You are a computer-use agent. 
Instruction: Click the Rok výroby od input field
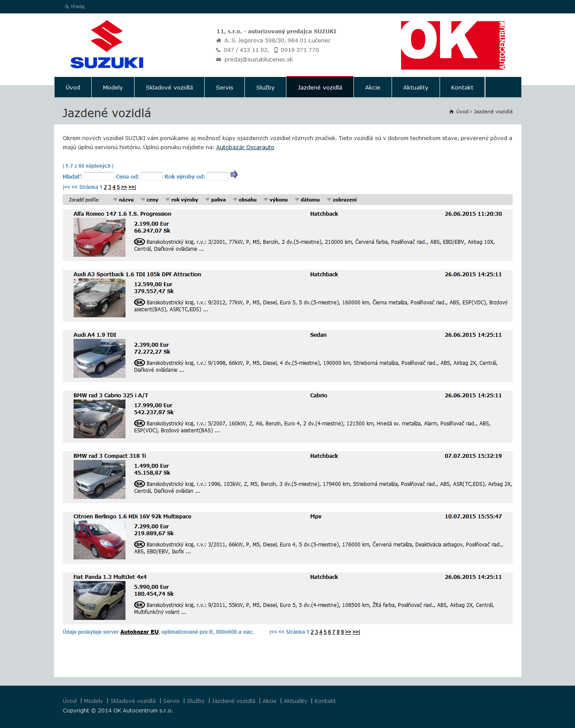[x=218, y=176]
